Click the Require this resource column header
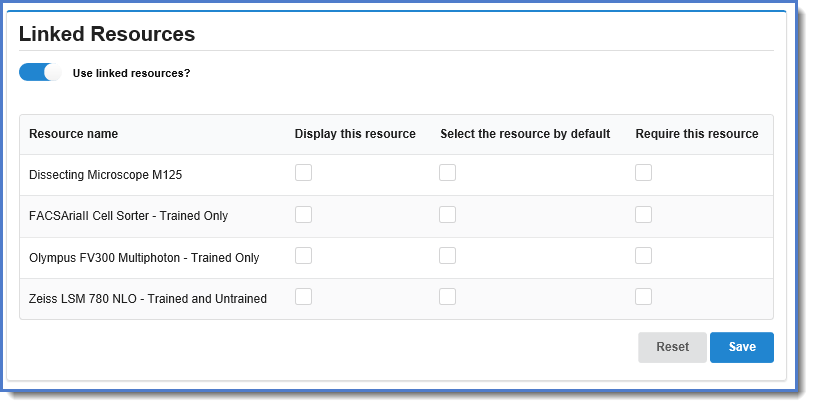The image size is (813, 407). (x=696, y=134)
